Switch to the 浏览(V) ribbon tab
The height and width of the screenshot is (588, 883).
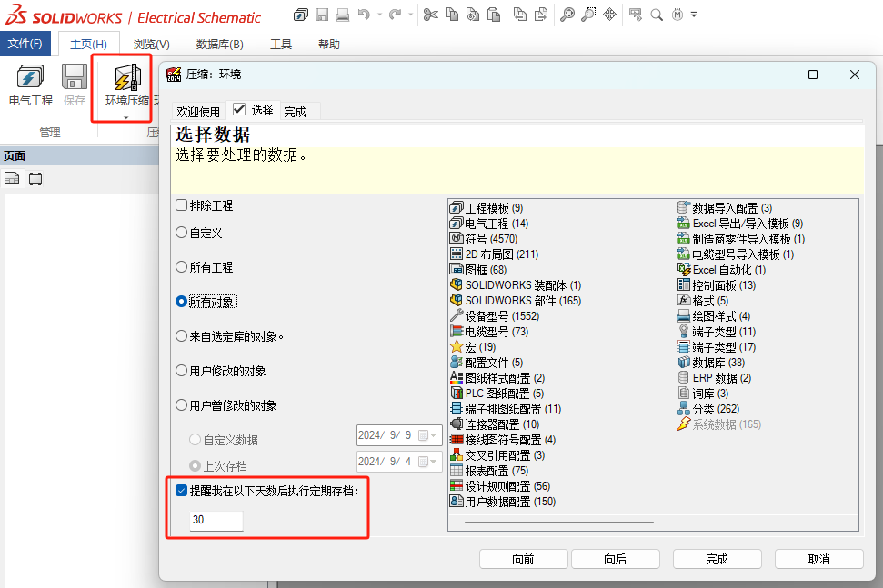(x=150, y=43)
